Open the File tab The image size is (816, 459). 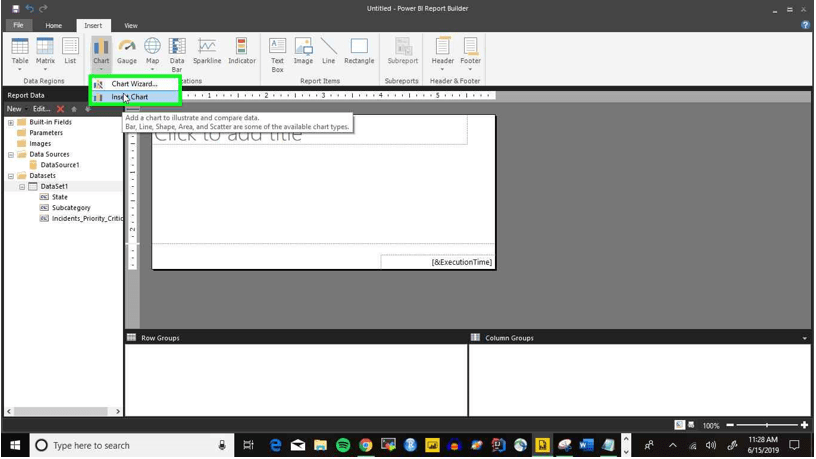coord(18,25)
